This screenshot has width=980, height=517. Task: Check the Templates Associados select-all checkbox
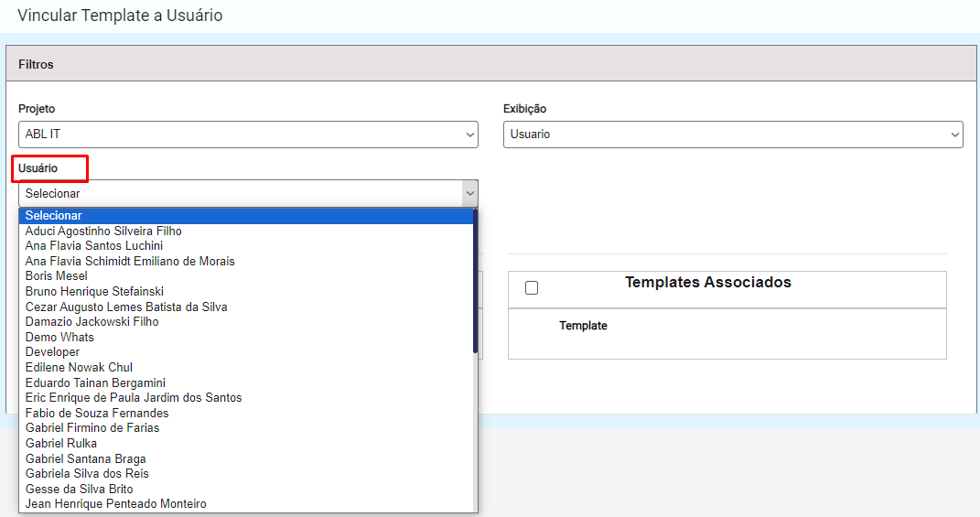tap(532, 287)
